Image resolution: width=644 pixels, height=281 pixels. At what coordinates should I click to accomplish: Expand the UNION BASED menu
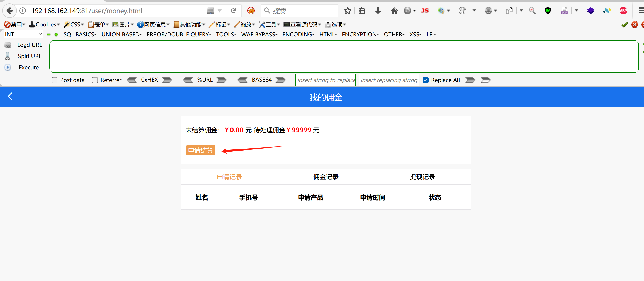121,34
